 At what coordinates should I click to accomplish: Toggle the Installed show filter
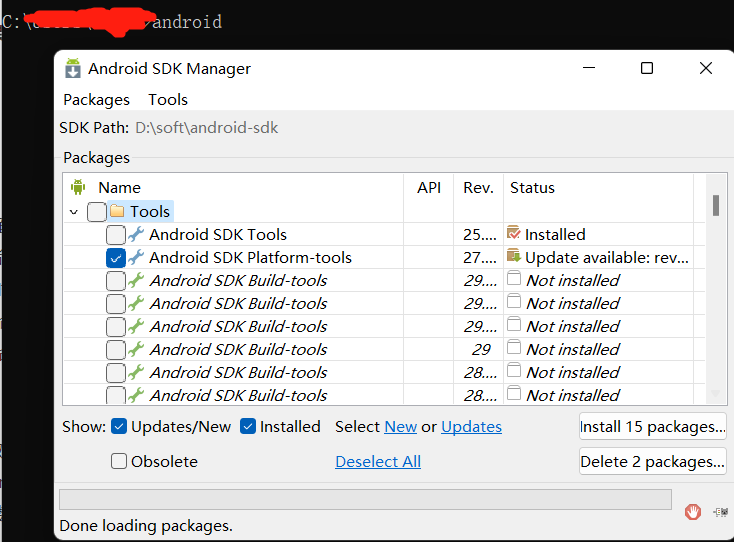(x=248, y=426)
